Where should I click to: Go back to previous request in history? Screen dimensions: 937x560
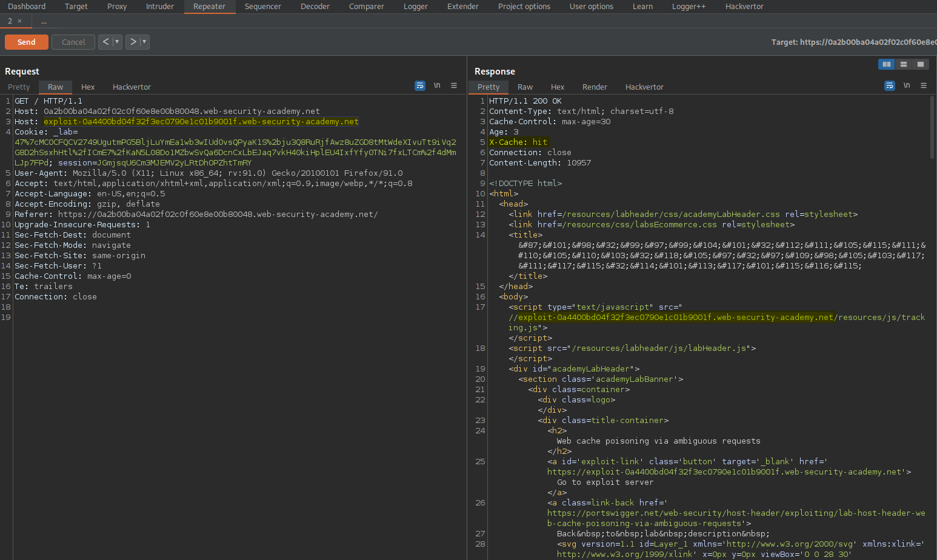coord(105,42)
